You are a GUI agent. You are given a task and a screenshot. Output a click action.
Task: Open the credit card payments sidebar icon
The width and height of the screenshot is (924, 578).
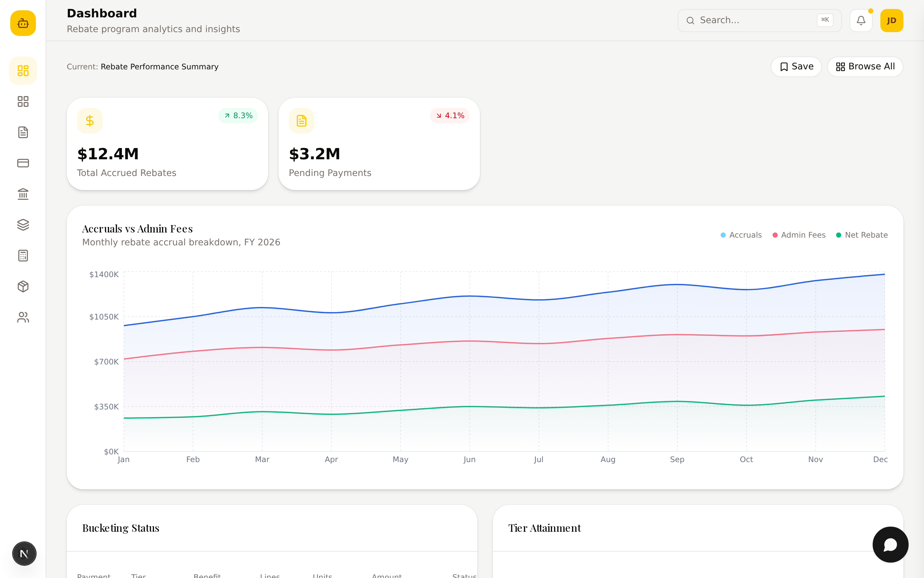tap(23, 163)
